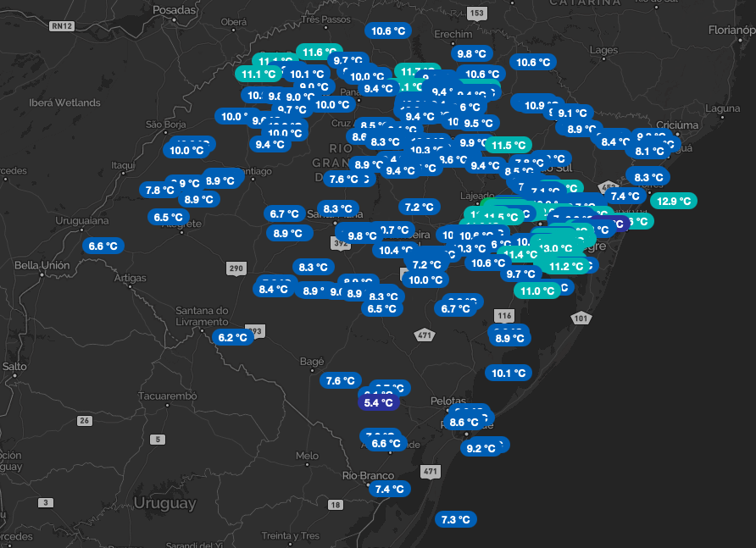Click the São Borja city label
The image size is (756, 548).
[166, 125]
